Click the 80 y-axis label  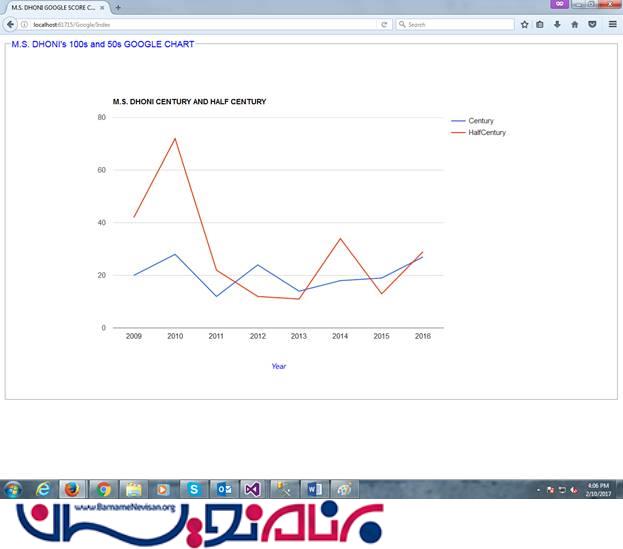click(x=102, y=117)
